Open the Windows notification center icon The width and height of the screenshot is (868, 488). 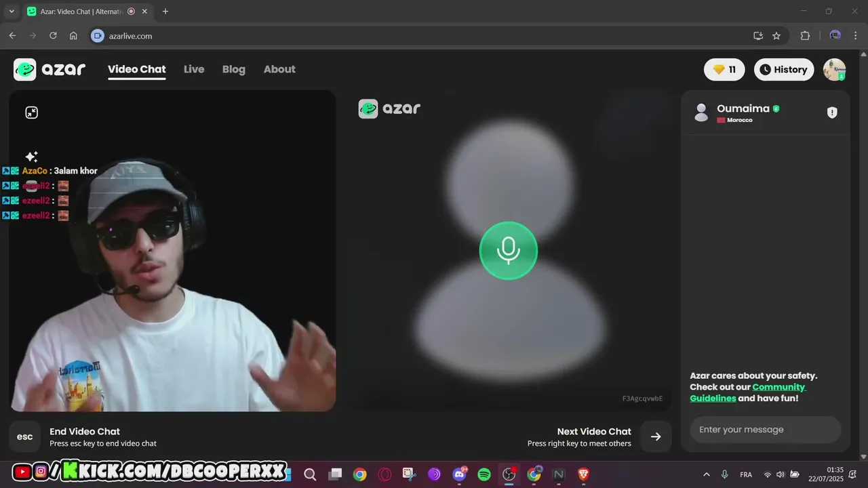click(853, 474)
